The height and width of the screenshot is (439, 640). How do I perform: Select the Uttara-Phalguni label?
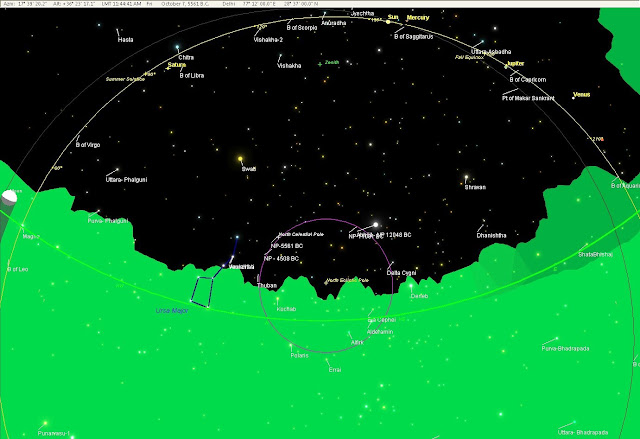127,180
